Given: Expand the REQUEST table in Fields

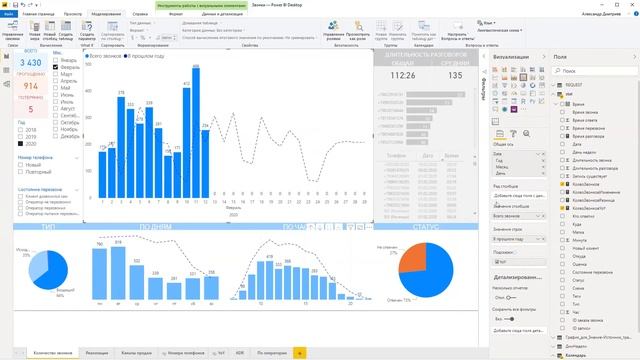Looking at the screenshot, I should 554,85.
